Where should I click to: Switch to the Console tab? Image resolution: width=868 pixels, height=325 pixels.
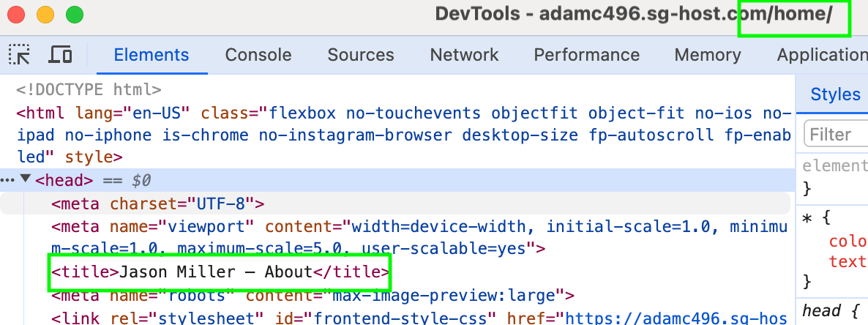tap(258, 55)
